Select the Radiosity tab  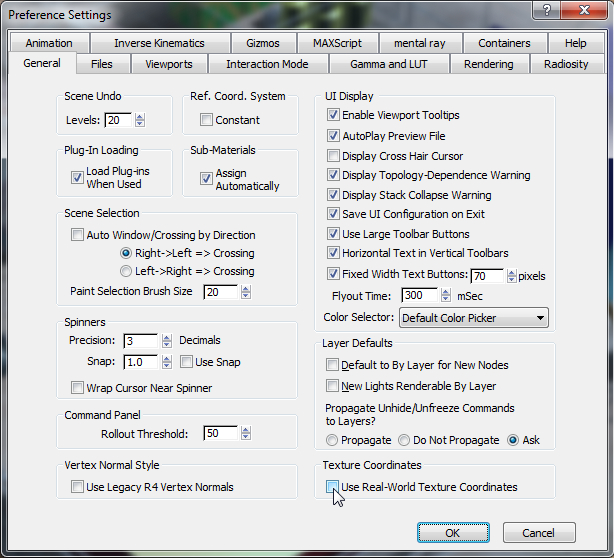coord(566,64)
